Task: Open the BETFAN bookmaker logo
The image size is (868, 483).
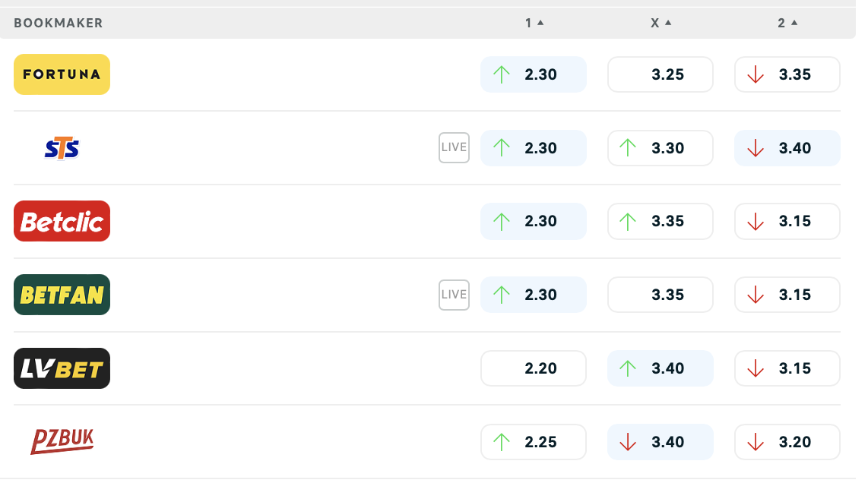Action: [x=62, y=295]
